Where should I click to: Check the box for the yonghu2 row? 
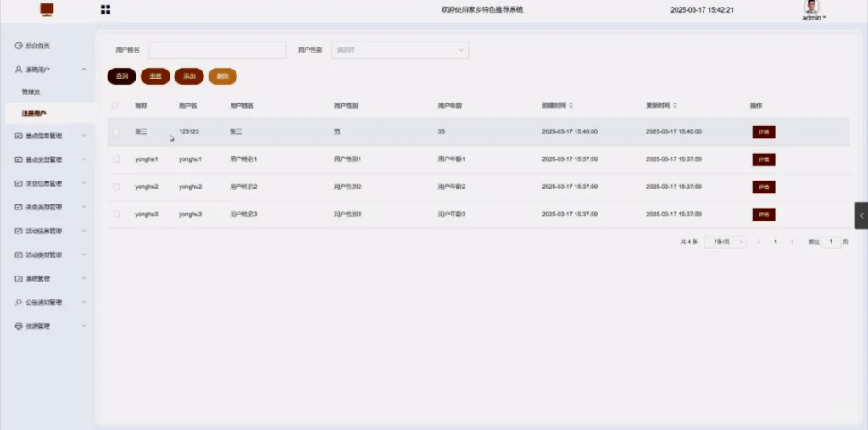pyautogui.click(x=116, y=187)
